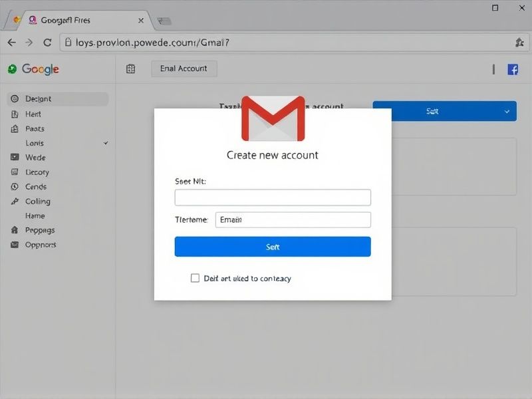
Task: Select Cends label in sidebar
Action: point(36,187)
